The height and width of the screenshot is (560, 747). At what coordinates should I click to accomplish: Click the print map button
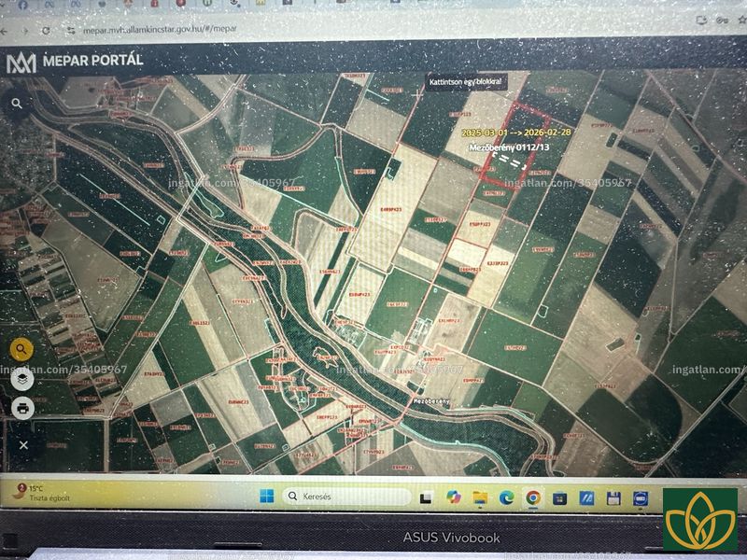tap(22, 408)
